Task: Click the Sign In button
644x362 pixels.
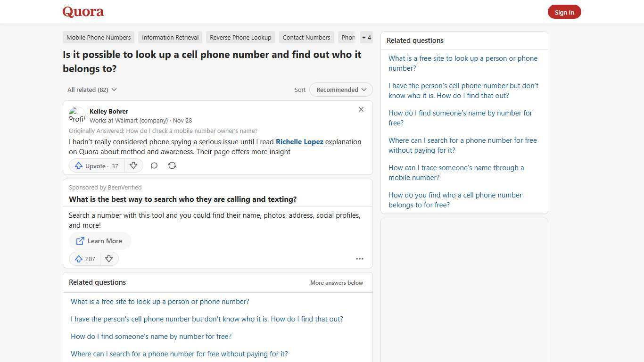Action: tap(564, 12)
